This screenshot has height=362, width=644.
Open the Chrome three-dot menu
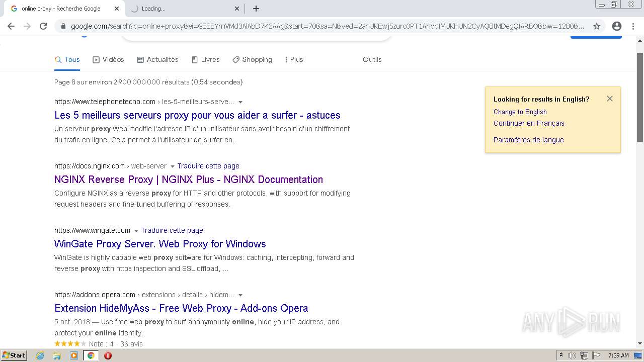tap(634, 26)
